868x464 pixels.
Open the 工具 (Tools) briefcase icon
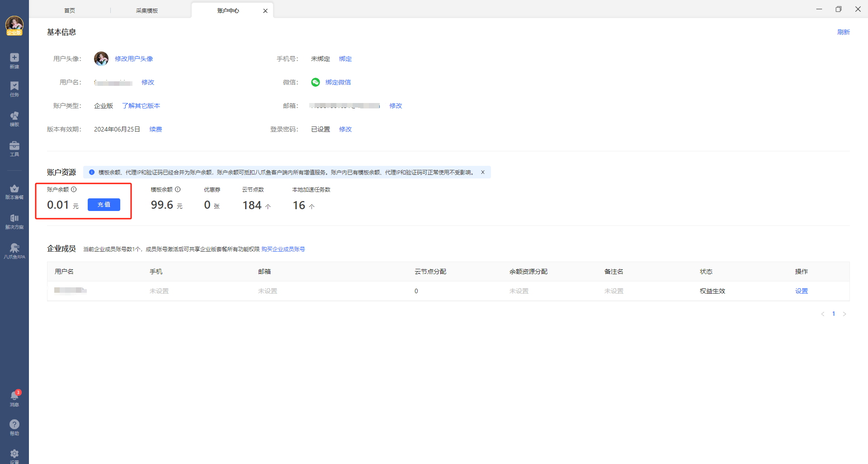pos(14,148)
